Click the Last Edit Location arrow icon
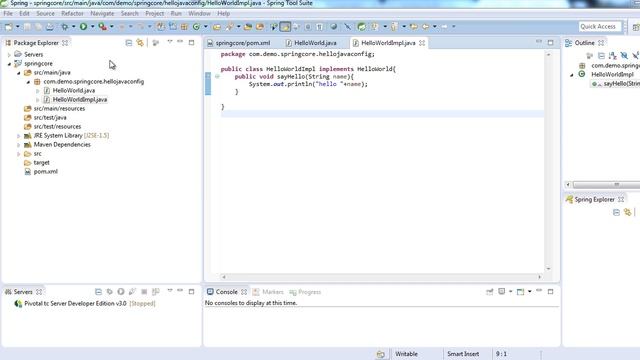The image size is (640, 360). (413, 27)
